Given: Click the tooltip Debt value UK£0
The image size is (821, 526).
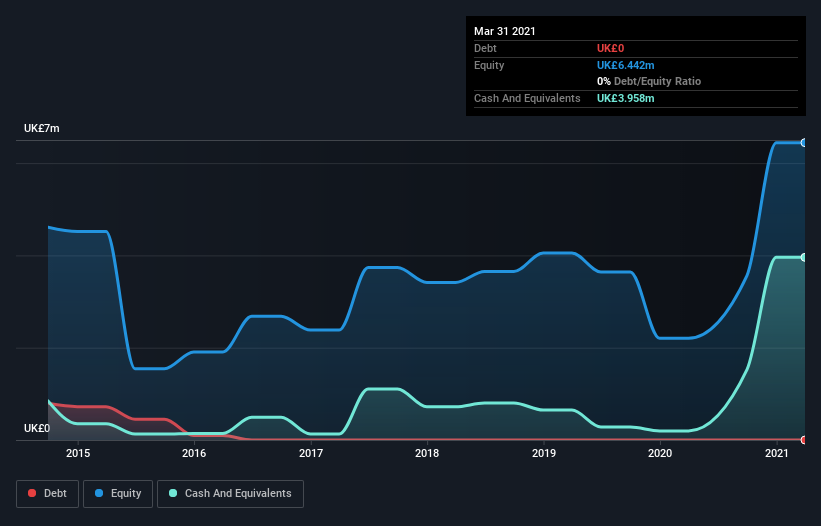Looking at the screenshot, I should 611,49.
